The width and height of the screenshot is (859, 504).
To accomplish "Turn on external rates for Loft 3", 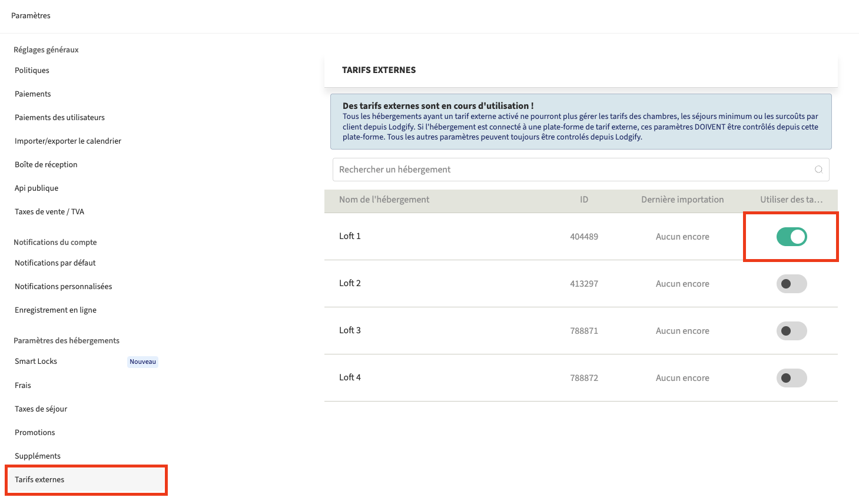I will coord(791,331).
